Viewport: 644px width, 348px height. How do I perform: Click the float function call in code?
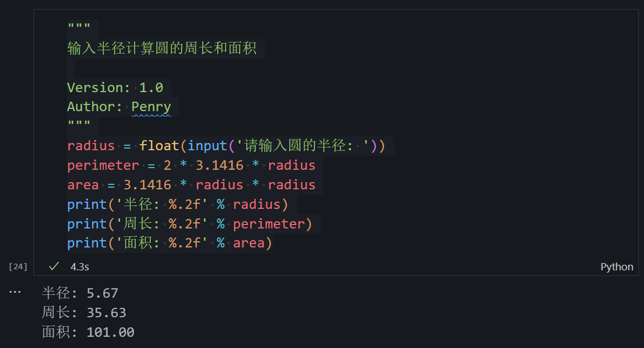pos(159,146)
